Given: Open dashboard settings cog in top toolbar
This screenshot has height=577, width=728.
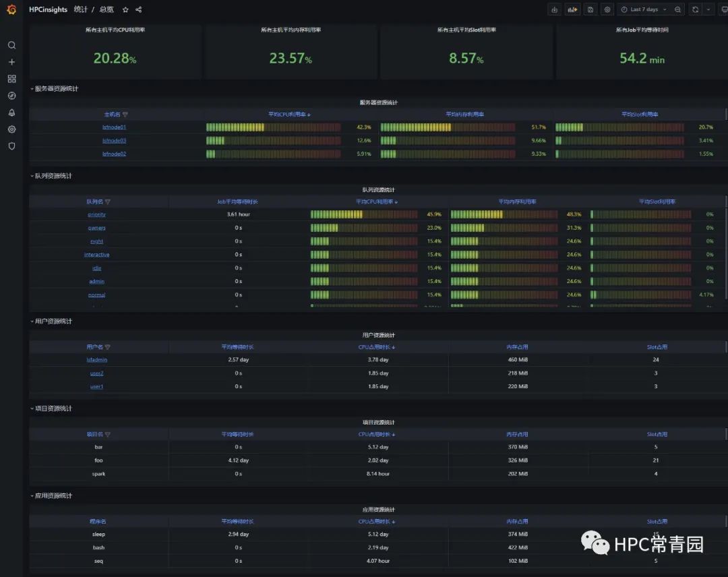Looking at the screenshot, I should point(607,9).
